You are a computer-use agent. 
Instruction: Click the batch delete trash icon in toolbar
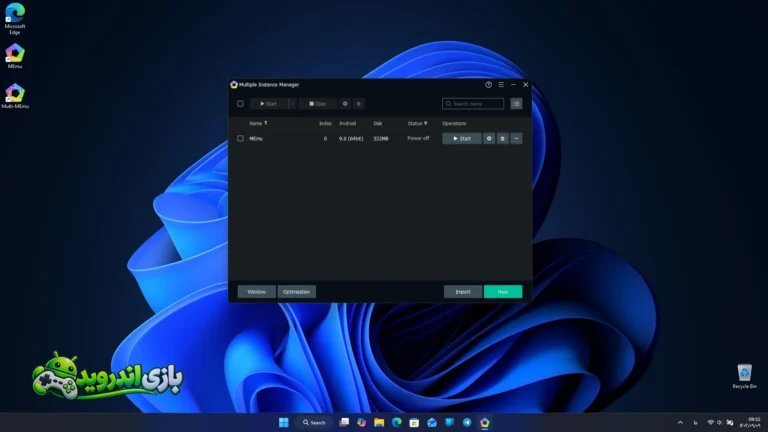[359, 104]
